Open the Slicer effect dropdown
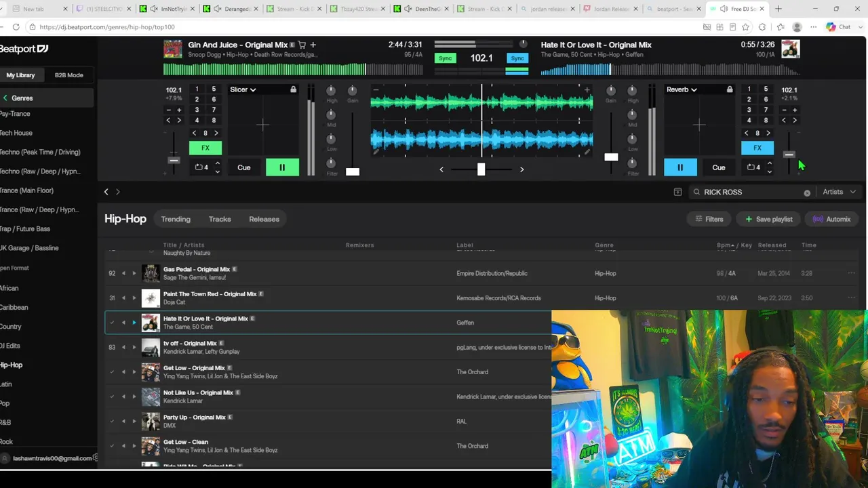This screenshot has width=868, height=488. 243,89
